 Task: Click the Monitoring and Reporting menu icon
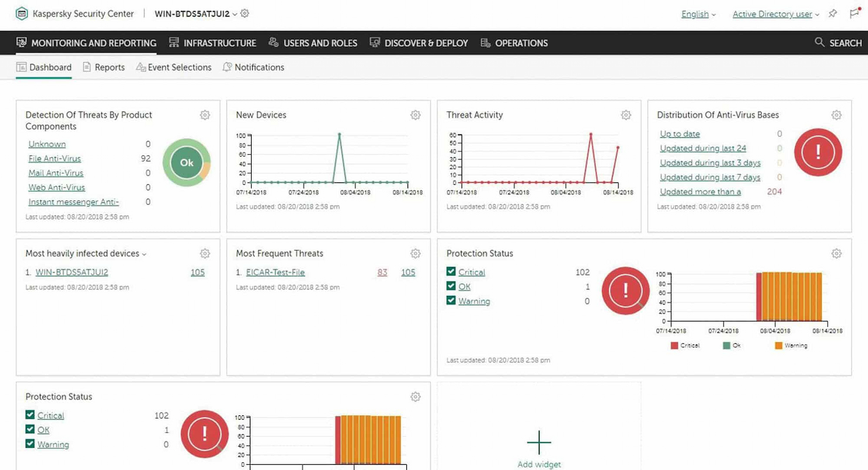pyautogui.click(x=22, y=42)
